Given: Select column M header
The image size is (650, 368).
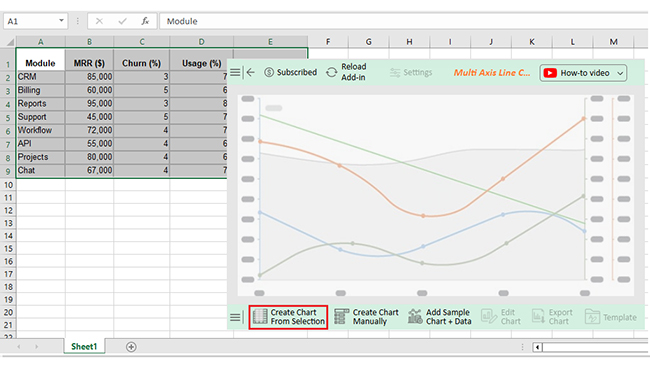Looking at the screenshot, I should (x=614, y=41).
